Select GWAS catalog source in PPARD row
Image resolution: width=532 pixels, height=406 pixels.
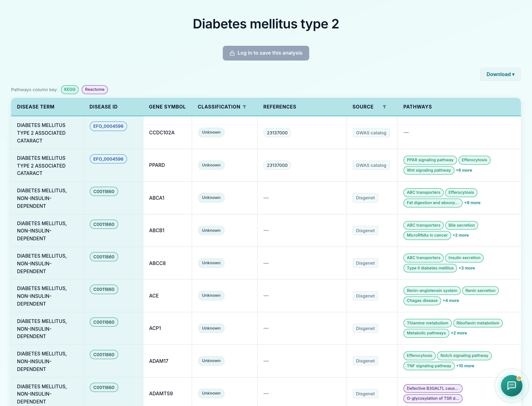click(371, 165)
